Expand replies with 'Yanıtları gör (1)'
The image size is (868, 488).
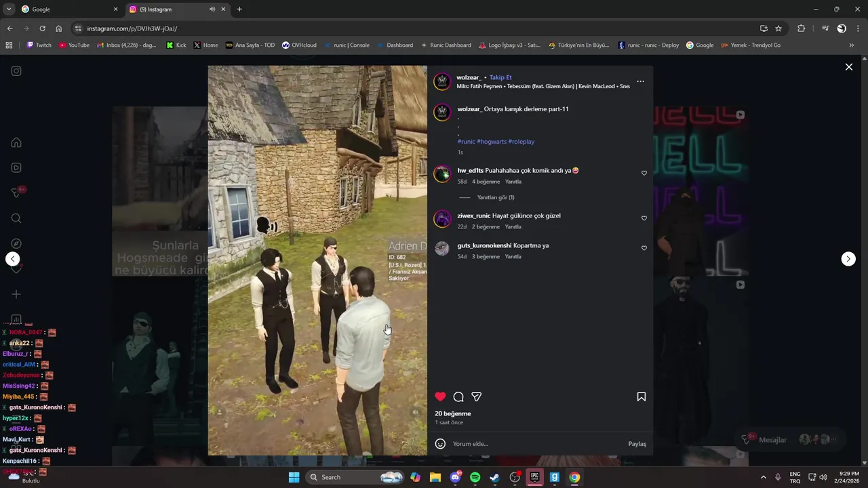click(x=496, y=197)
